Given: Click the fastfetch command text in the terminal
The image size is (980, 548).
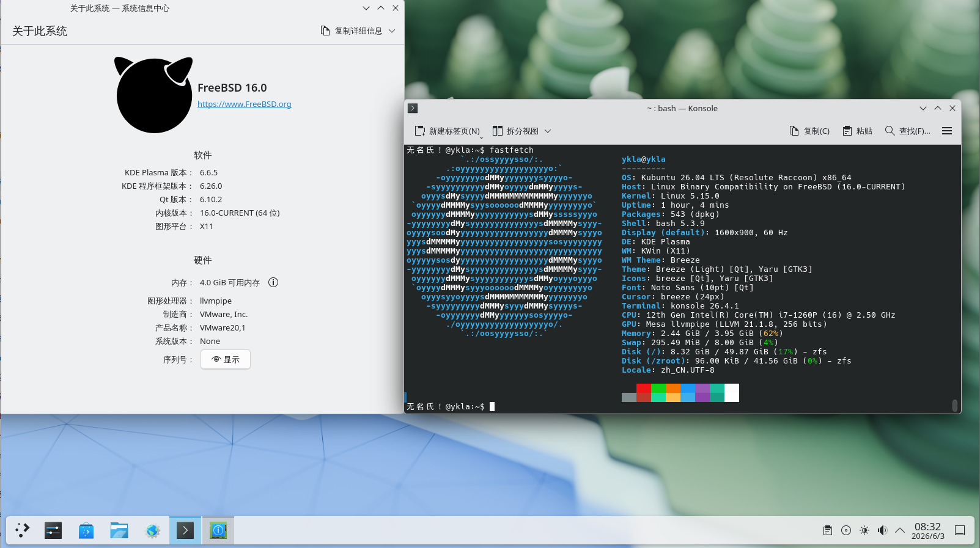Looking at the screenshot, I should pyautogui.click(x=512, y=150).
